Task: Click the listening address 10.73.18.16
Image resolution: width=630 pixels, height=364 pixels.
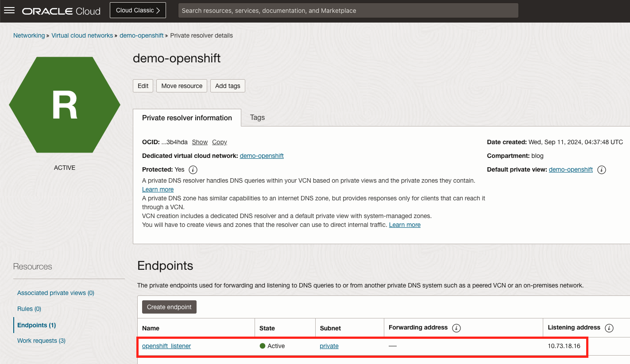Action: [564, 346]
